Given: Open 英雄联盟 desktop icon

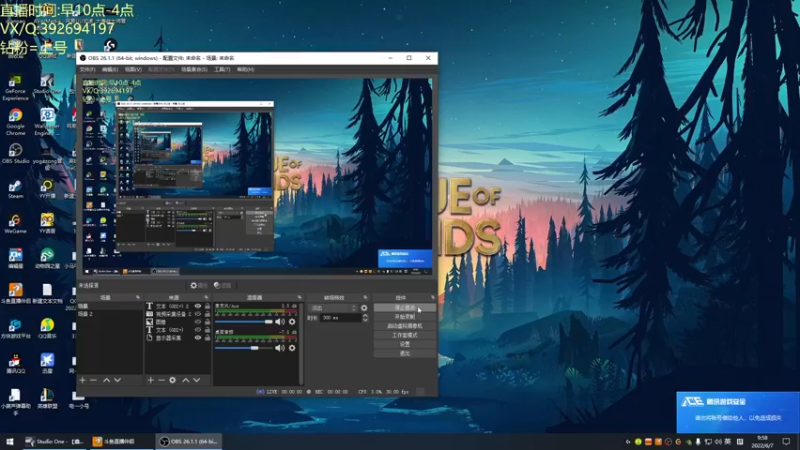Looking at the screenshot, I should pos(47,398).
